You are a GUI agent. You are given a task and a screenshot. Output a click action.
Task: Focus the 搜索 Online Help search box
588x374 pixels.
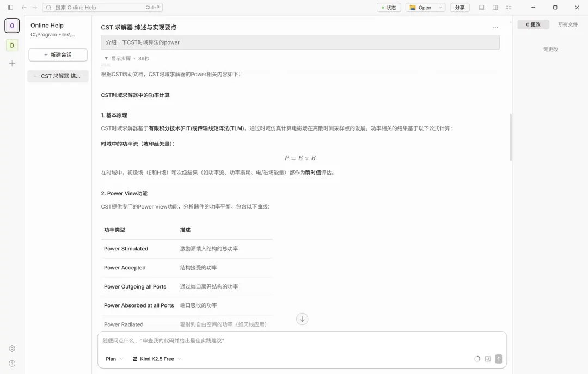click(102, 8)
